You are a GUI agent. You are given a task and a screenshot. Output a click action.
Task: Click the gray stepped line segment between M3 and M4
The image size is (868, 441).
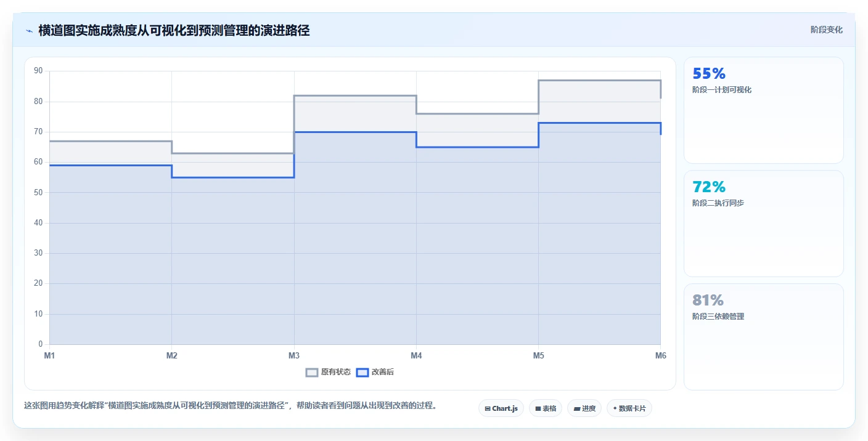pos(355,95)
